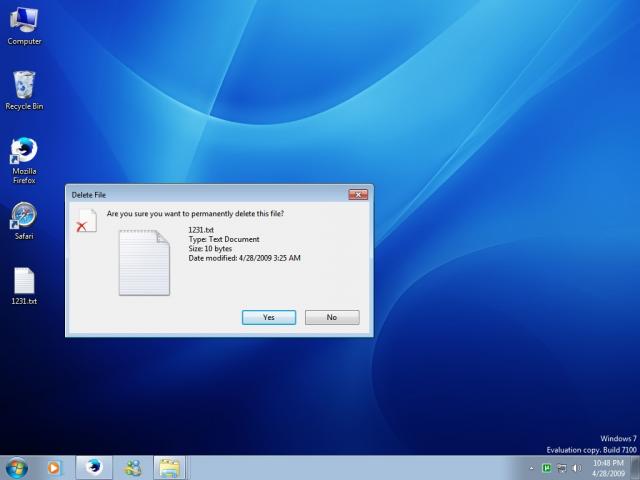Screen dimensions: 640x480
Task: Open Windows Live Messenger from the taskbar
Action: pos(132,467)
